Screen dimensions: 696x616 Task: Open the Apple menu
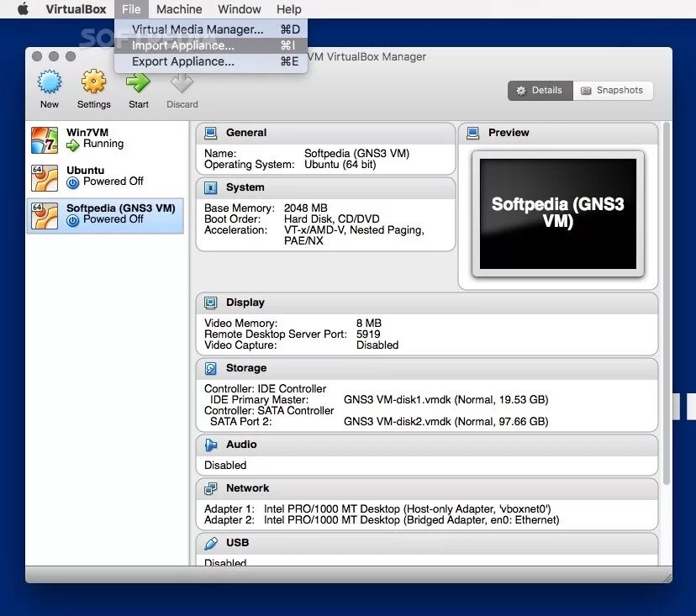point(23,9)
